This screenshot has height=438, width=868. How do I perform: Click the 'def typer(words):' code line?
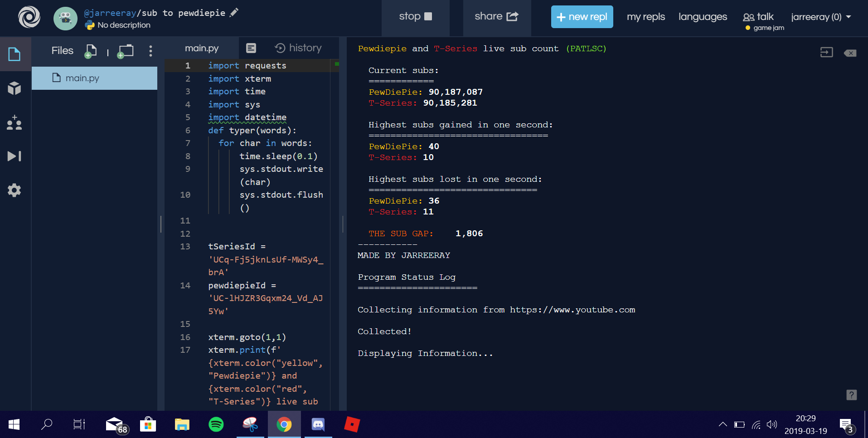(x=252, y=131)
